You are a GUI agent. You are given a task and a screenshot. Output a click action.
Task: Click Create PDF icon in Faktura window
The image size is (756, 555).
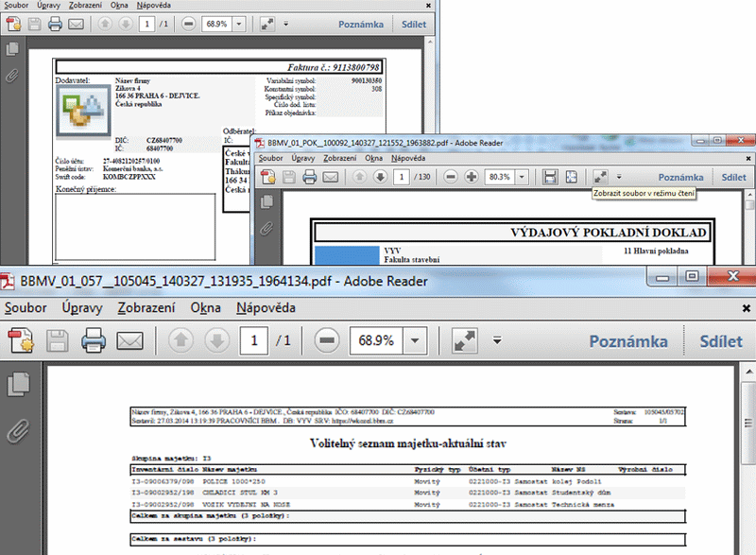(x=13, y=24)
